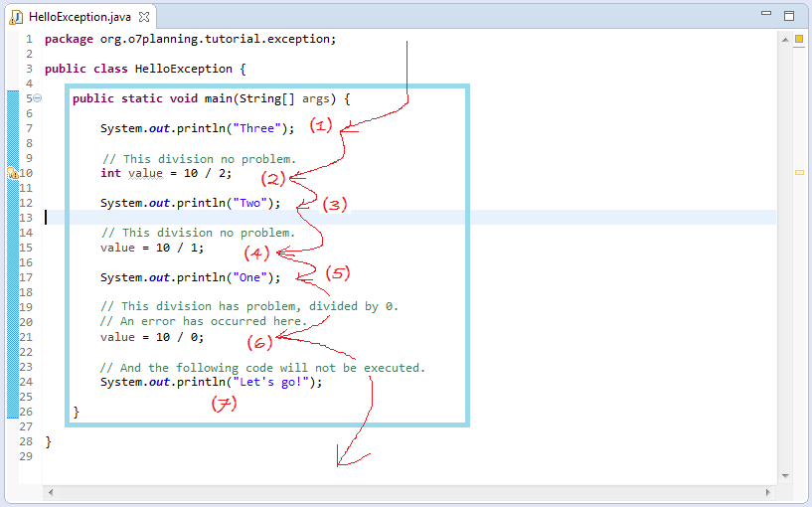Minimize the editor pane
The image size is (812, 507).
(x=766, y=14)
